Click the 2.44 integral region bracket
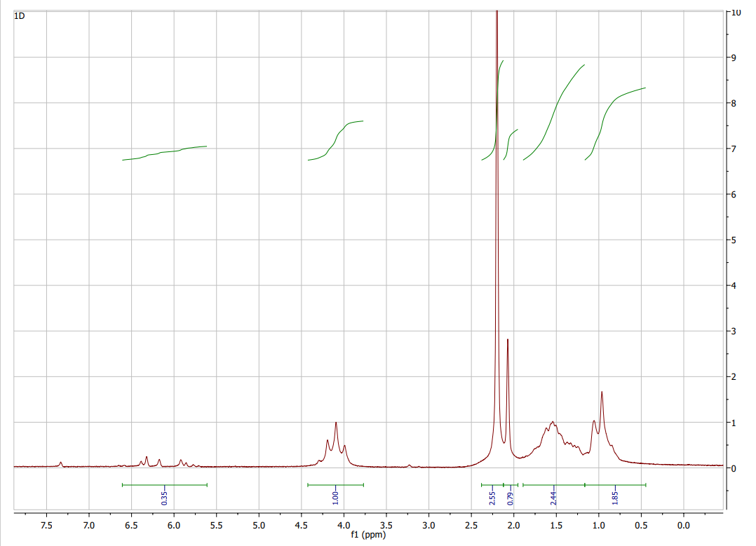 click(553, 484)
